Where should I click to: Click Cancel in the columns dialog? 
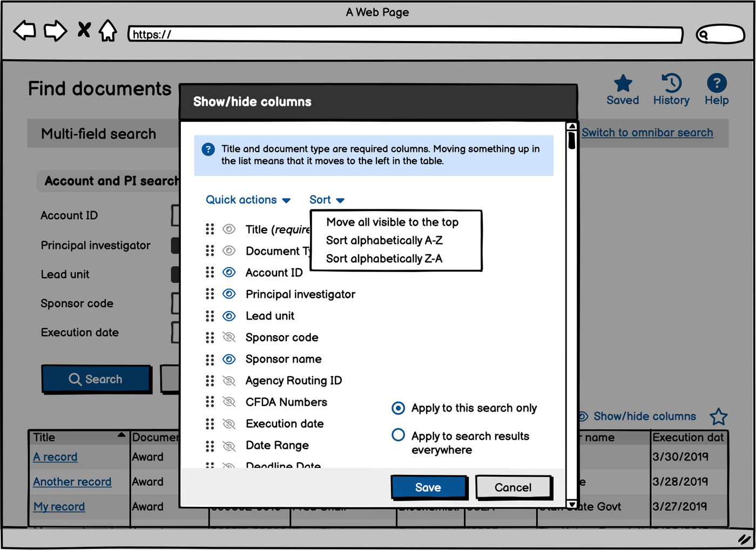click(514, 487)
